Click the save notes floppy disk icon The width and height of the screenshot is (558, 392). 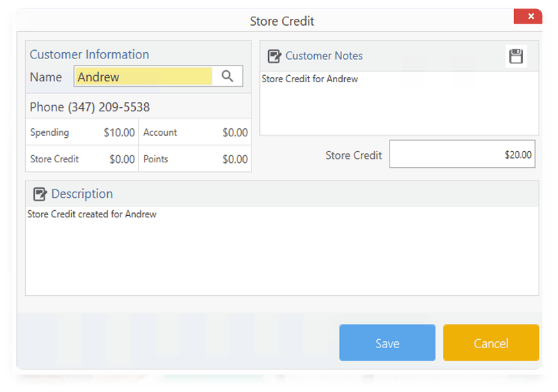516,56
